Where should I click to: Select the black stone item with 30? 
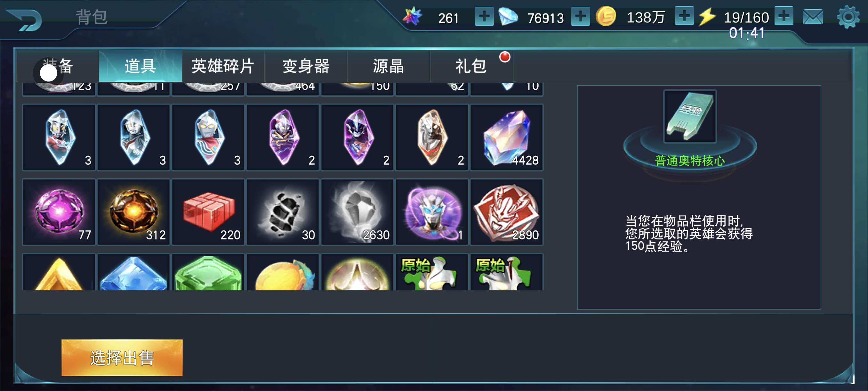pyautogui.click(x=283, y=212)
